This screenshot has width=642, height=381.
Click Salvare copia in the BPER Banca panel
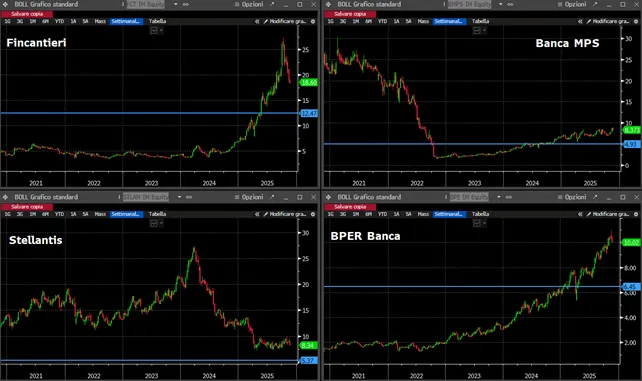point(350,207)
